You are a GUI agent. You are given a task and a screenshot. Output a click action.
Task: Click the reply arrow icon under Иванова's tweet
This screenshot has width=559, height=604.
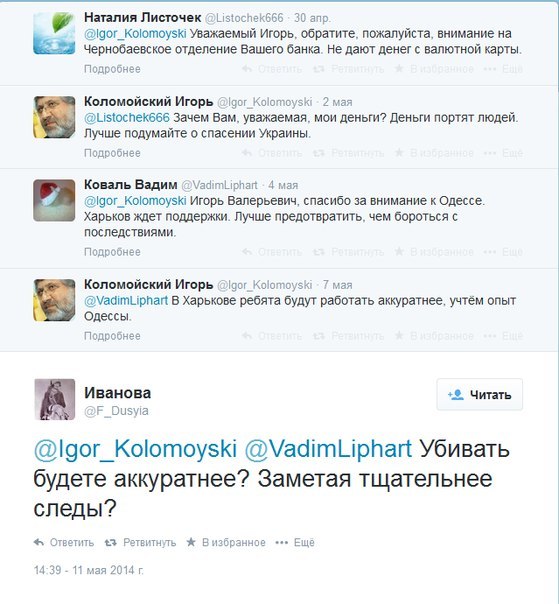coord(39,542)
